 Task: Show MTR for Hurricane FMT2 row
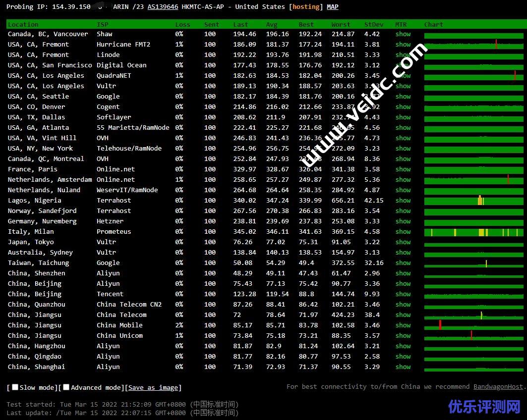click(403, 44)
